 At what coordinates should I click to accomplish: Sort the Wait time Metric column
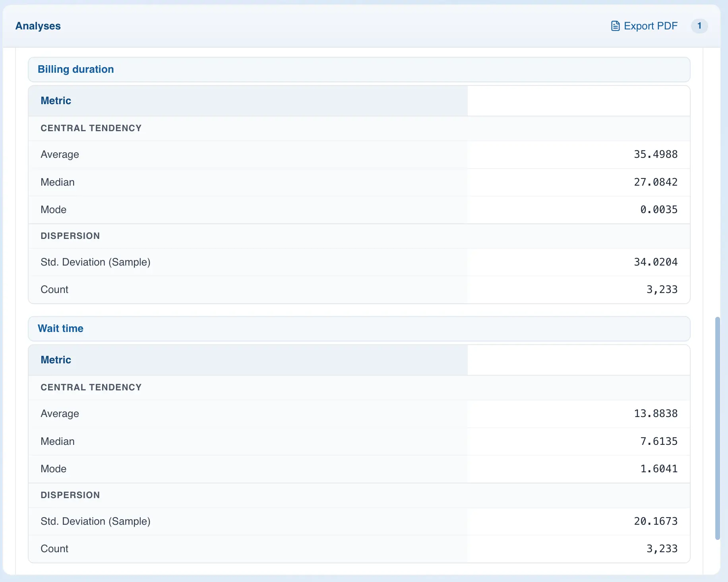[56, 359]
